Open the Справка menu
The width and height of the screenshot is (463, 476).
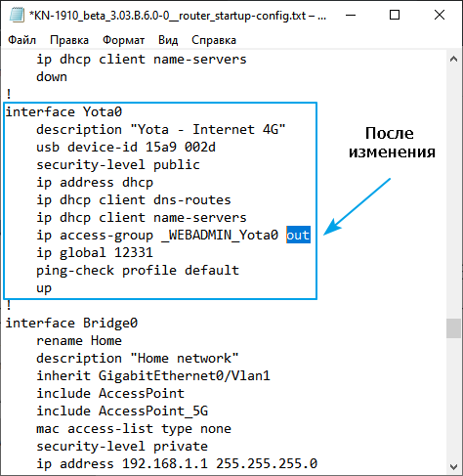[214, 40]
